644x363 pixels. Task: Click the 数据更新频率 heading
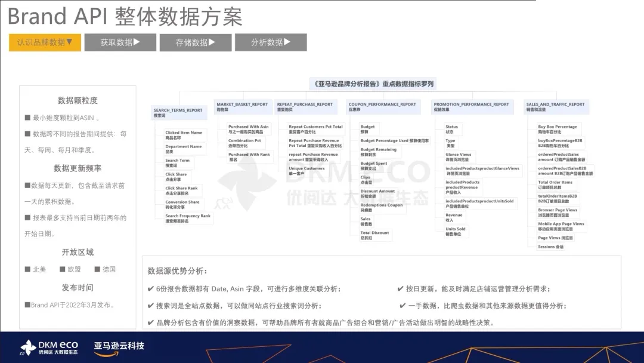click(78, 168)
